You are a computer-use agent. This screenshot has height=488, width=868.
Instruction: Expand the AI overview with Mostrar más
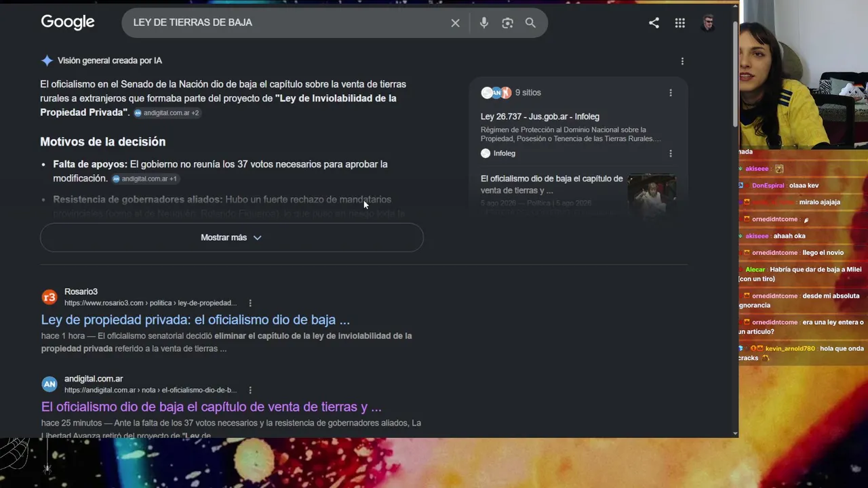[232, 238]
